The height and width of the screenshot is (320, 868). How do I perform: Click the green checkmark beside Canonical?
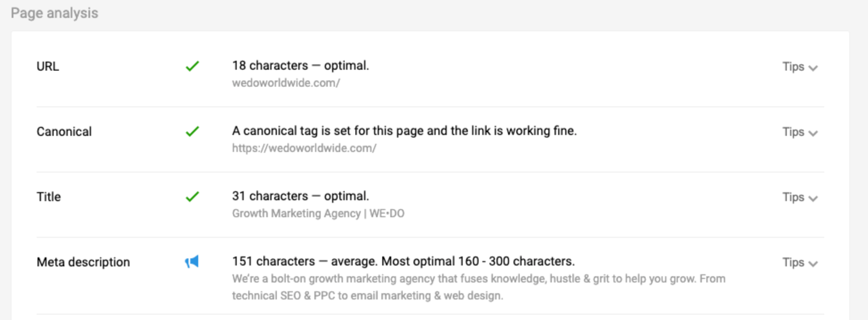[x=192, y=131]
